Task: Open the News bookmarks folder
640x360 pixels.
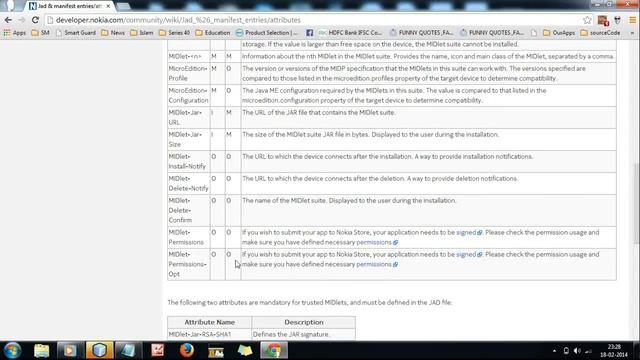Action: point(113,33)
